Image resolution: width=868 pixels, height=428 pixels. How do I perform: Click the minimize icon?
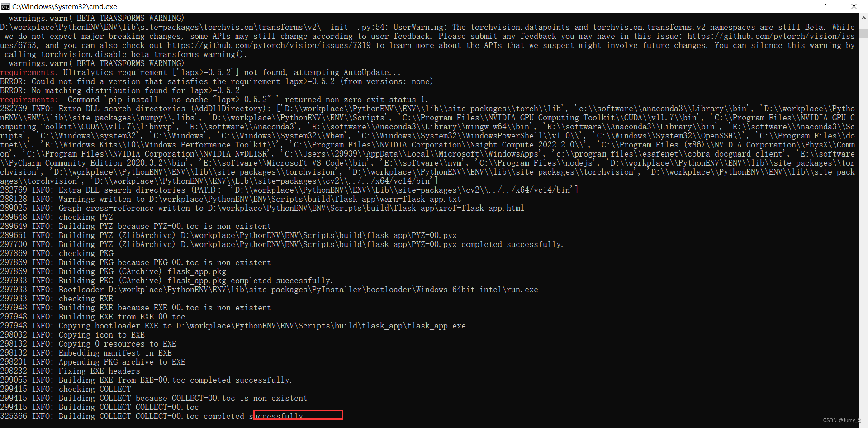click(x=801, y=6)
